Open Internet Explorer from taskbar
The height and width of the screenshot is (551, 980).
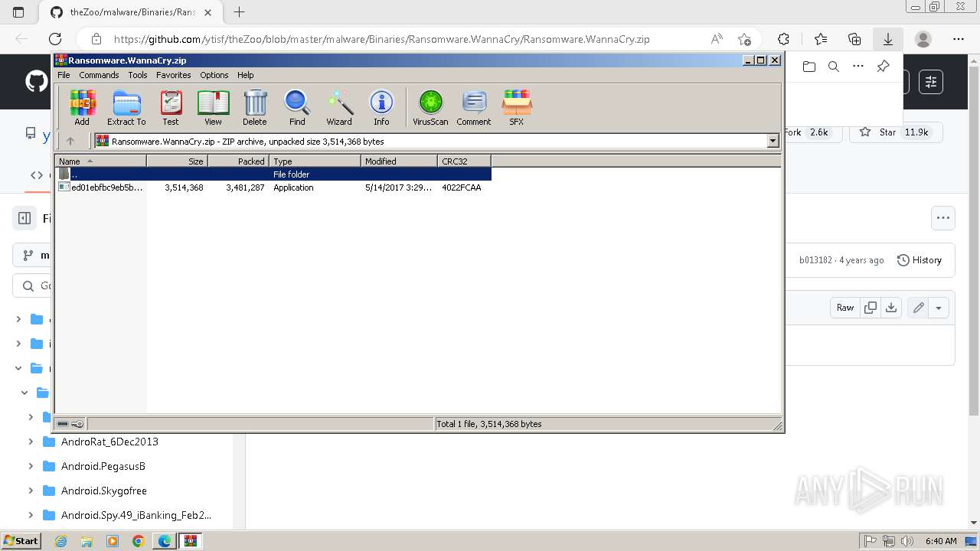61,541
